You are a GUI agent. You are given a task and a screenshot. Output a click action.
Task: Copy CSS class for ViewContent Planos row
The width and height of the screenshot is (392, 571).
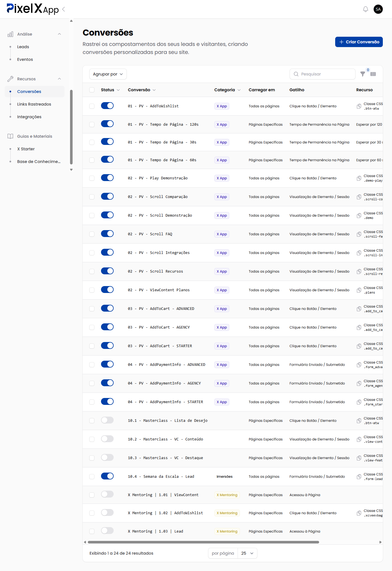click(359, 290)
